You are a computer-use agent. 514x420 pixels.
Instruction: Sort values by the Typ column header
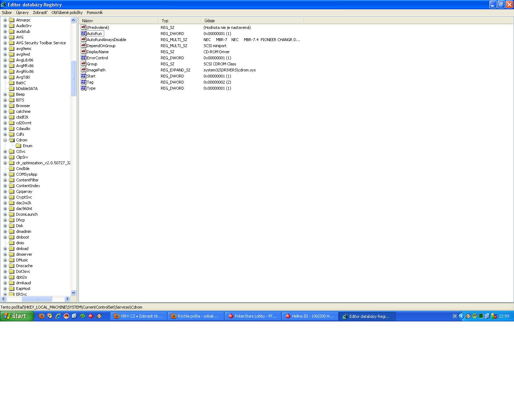click(180, 21)
